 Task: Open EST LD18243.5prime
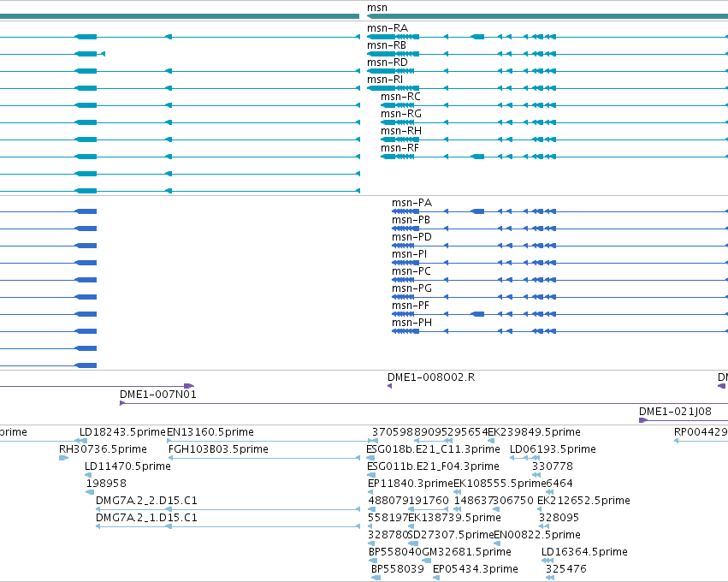122,432
